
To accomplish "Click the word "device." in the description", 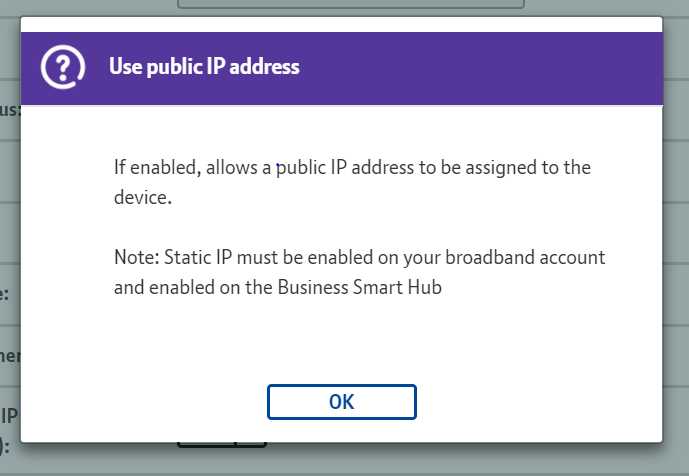I will 143,197.
